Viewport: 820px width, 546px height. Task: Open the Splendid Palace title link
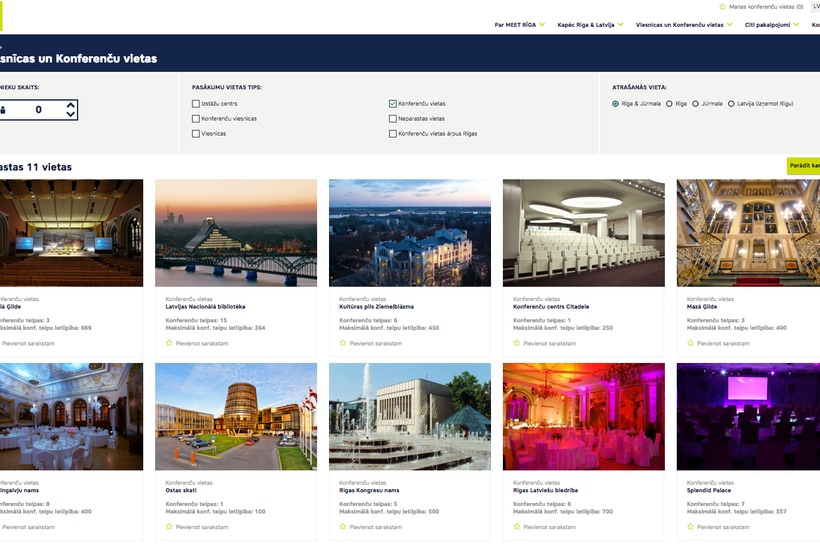[709, 490]
